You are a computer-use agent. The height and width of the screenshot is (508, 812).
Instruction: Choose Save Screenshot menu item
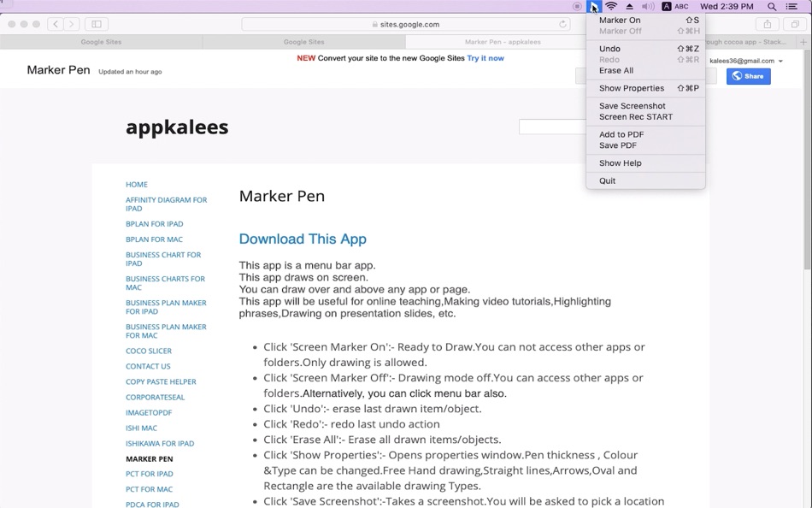(x=645, y=106)
